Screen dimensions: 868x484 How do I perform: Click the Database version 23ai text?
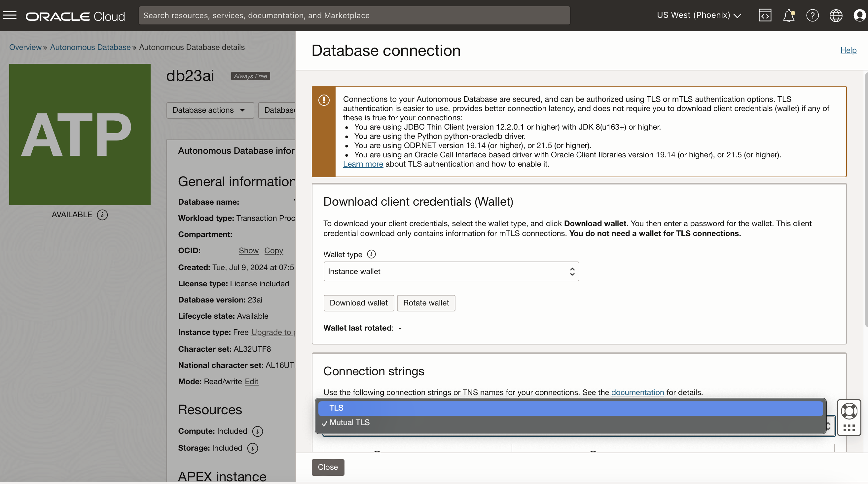point(220,300)
